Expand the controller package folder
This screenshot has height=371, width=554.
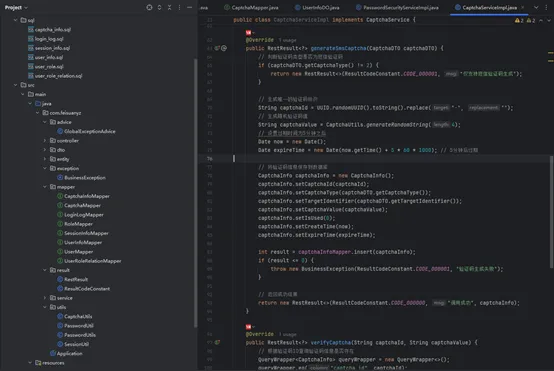click(x=45, y=140)
